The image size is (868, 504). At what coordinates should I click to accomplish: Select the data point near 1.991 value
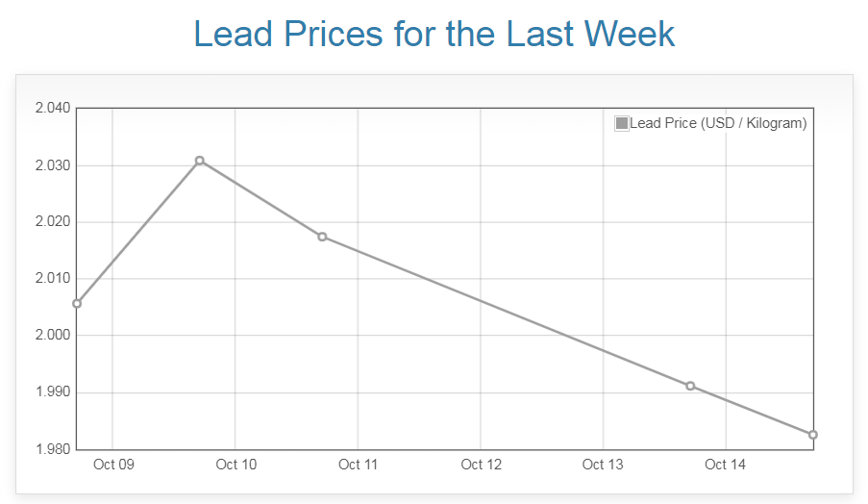pyautogui.click(x=690, y=386)
